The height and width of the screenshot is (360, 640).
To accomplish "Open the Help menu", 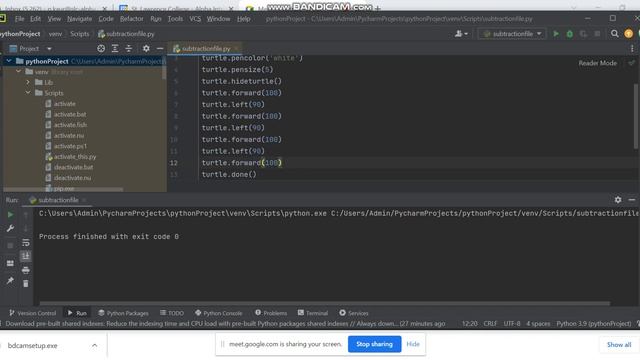I will 243,19.
